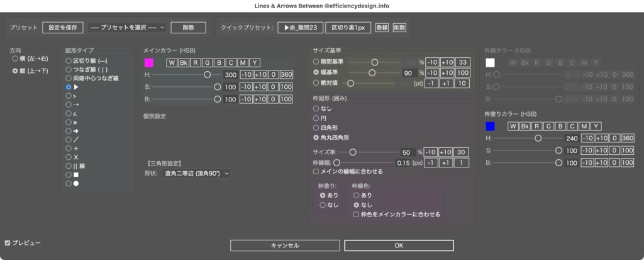Screen dimensions: 644x260
Task: Select the thin arrow (→) shape type
Action: [x=72, y=105]
